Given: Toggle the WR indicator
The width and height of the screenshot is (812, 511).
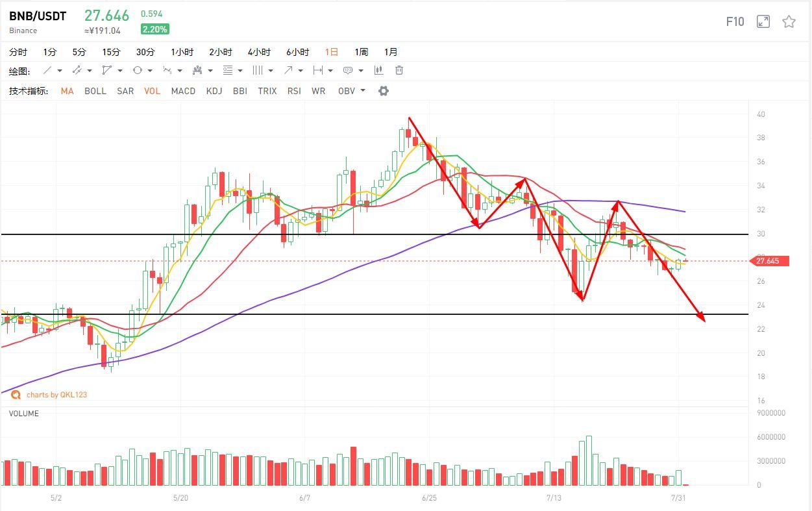Looking at the screenshot, I should pos(318,91).
